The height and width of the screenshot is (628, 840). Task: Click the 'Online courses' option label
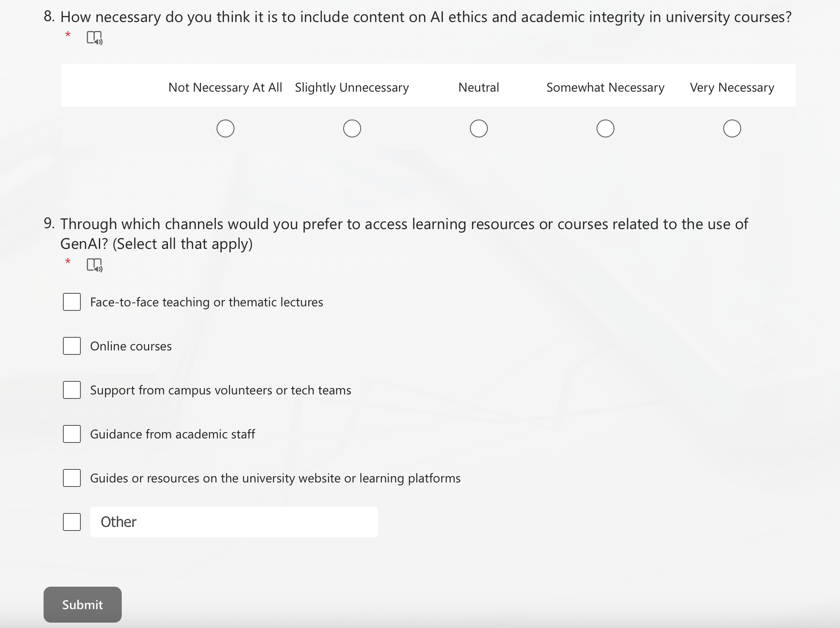pyautogui.click(x=131, y=346)
